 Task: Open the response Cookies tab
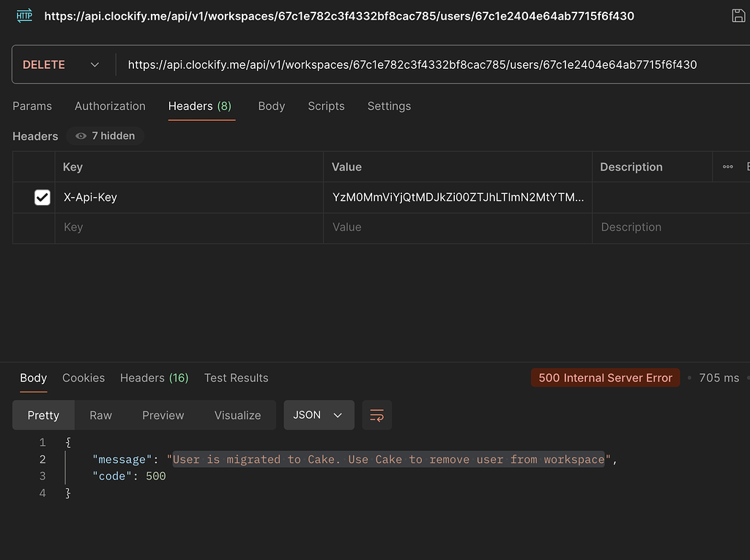83,378
